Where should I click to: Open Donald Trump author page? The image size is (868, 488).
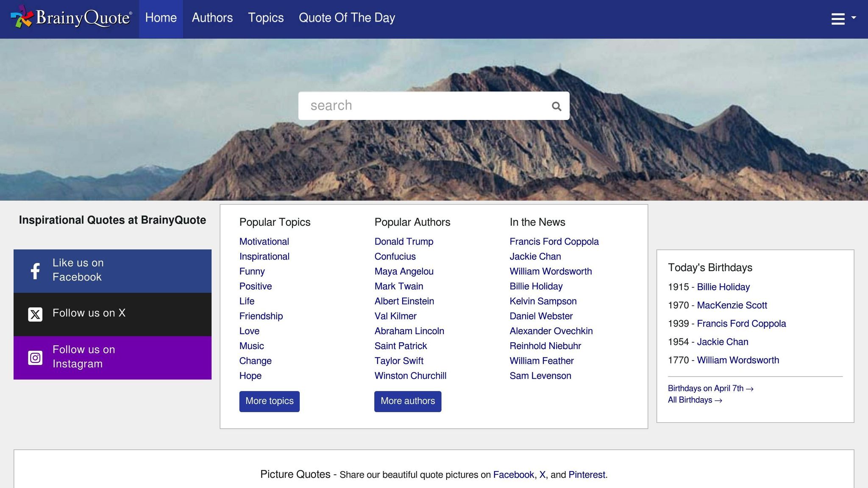(x=404, y=241)
